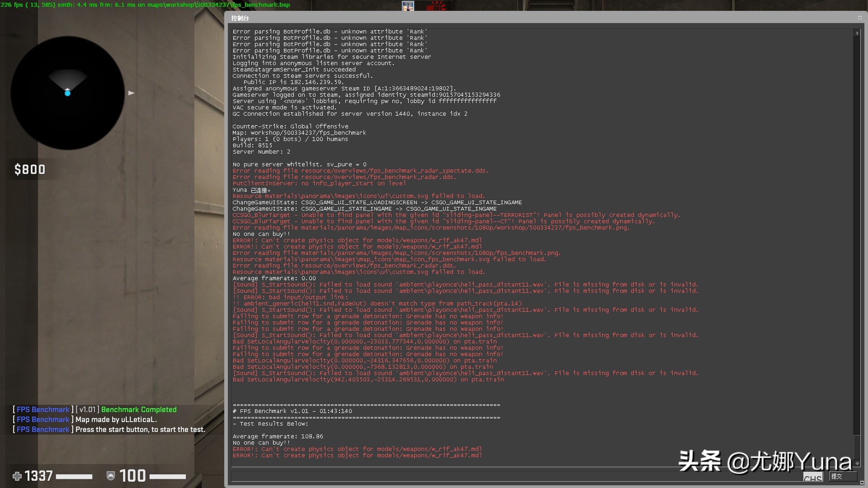Click the Benchmark Completed chat message

point(139,409)
